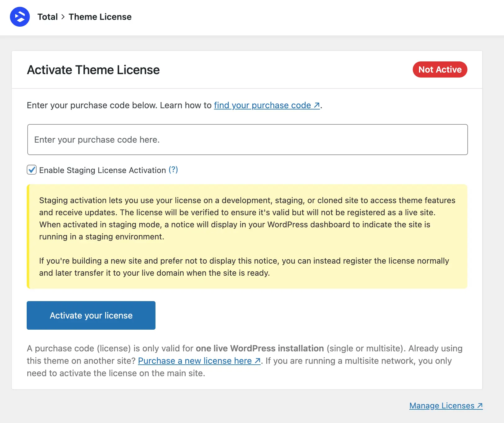
Task: Open the (?) help icon beside staging activation
Action: pyautogui.click(x=173, y=170)
